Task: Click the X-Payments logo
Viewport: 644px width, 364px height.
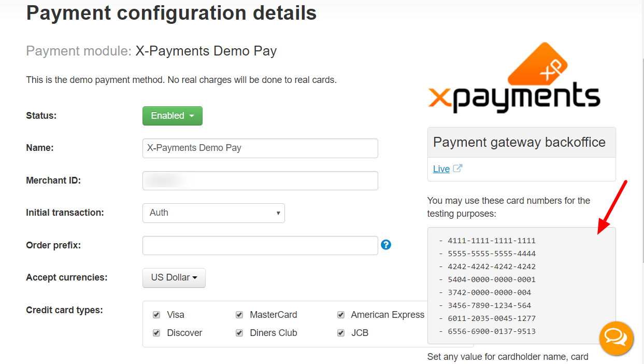Action: coord(513,78)
